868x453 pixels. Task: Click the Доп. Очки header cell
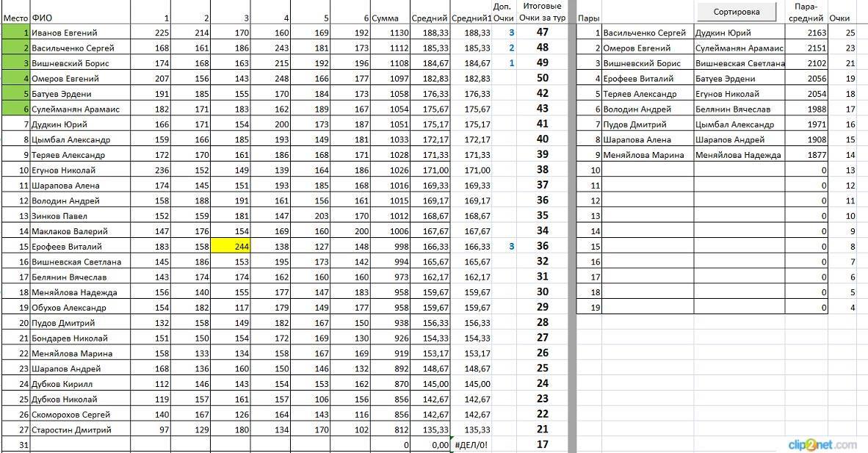[503, 12]
